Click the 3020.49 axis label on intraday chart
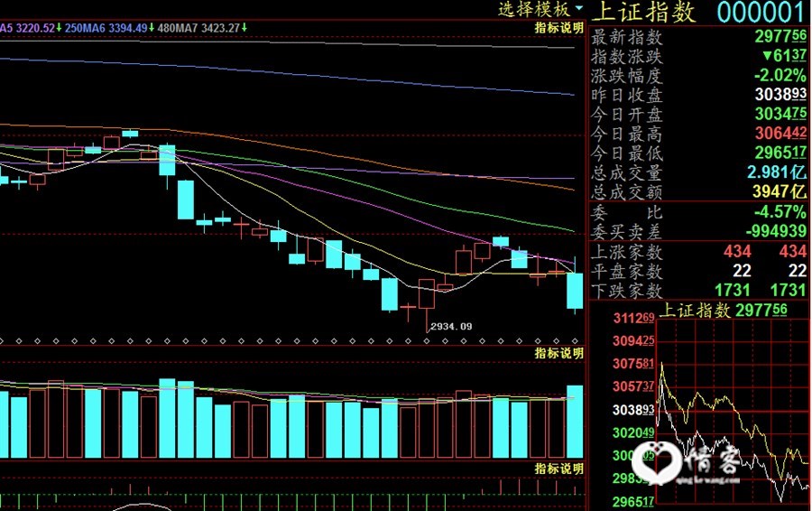The image size is (812, 511). (x=633, y=432)
